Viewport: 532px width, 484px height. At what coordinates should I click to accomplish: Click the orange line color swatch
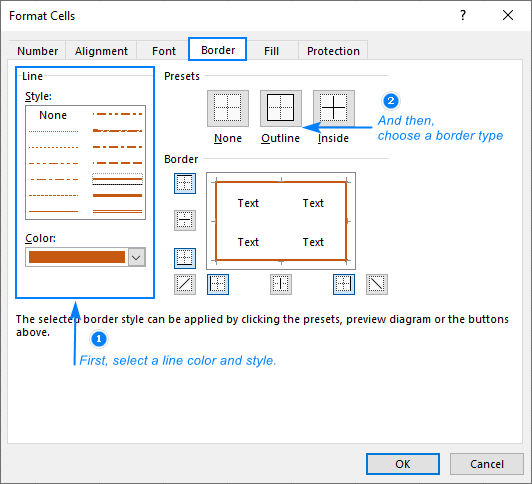[77, 257]
